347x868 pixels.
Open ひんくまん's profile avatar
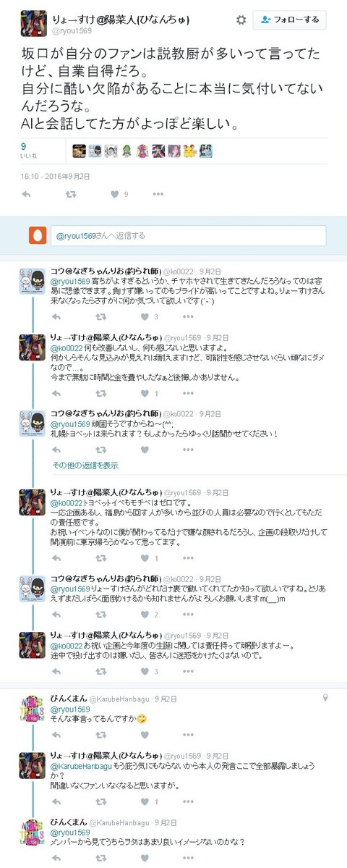point(32,709)
